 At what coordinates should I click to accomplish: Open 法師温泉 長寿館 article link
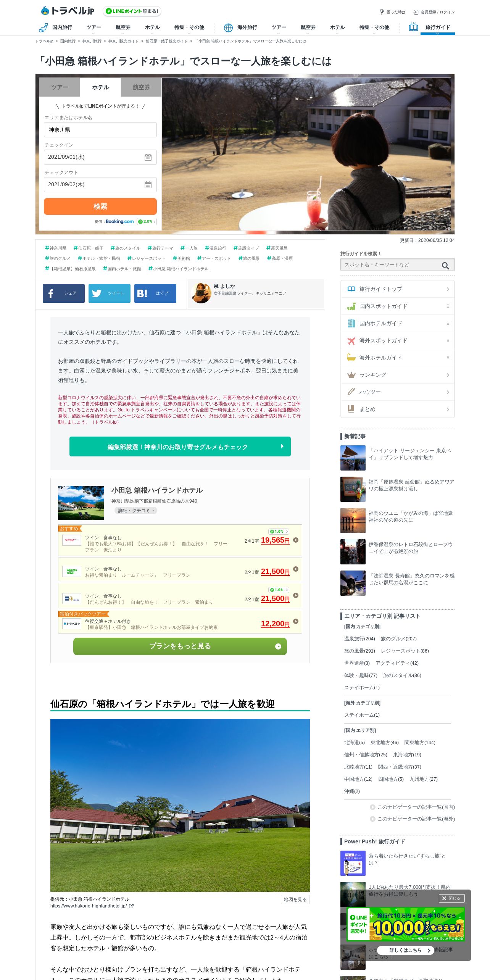pos(411,579)
